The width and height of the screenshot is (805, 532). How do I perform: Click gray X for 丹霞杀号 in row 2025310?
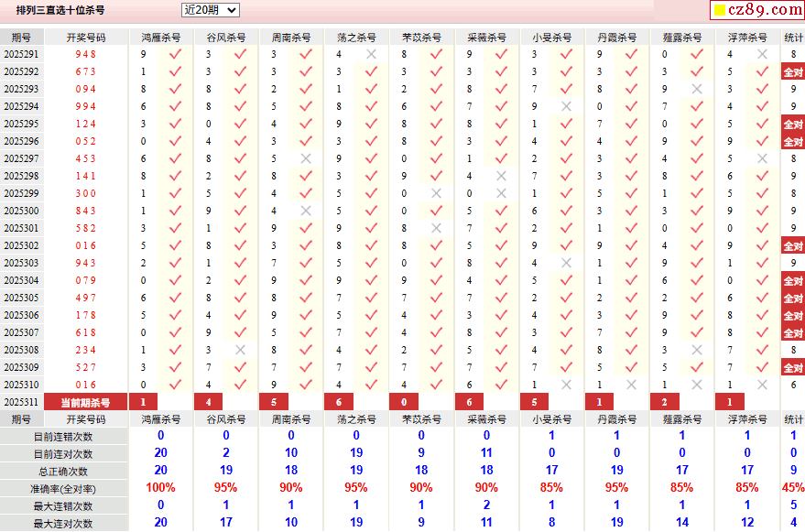click(x=632, y=385)
